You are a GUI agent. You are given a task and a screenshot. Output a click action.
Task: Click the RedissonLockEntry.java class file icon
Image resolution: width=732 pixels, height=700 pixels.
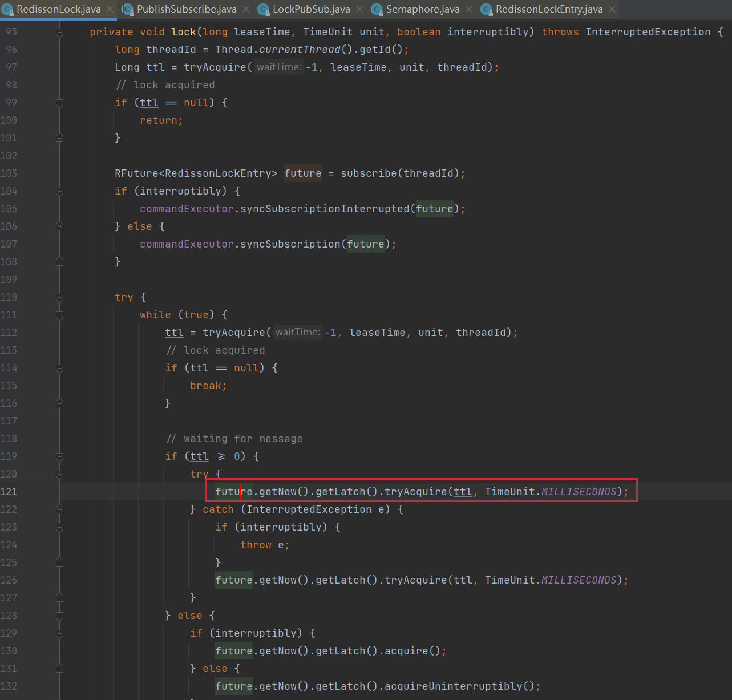[x=487, y=10]
